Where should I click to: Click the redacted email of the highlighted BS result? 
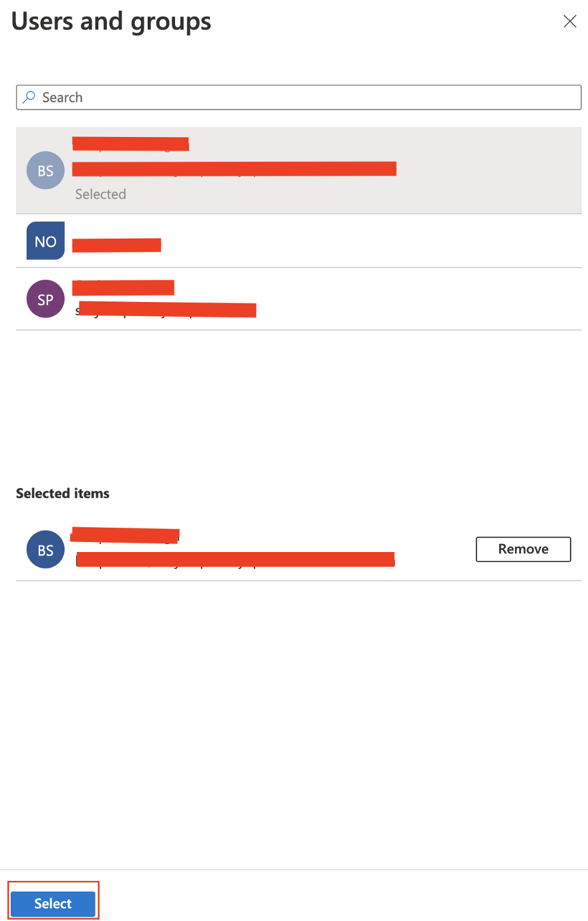(234, 168)
